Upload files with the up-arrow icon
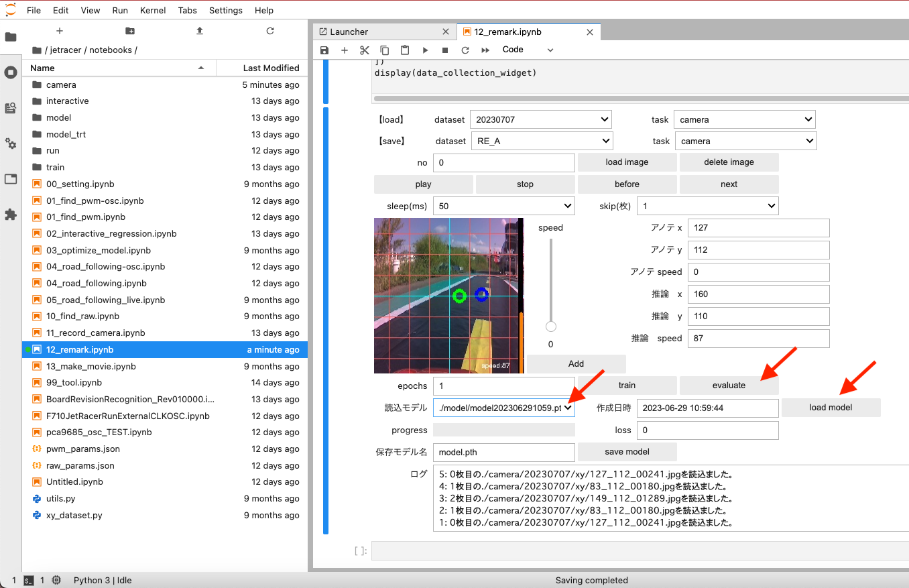The width and height of the screenshot is (909, 588). click(200, 31)
